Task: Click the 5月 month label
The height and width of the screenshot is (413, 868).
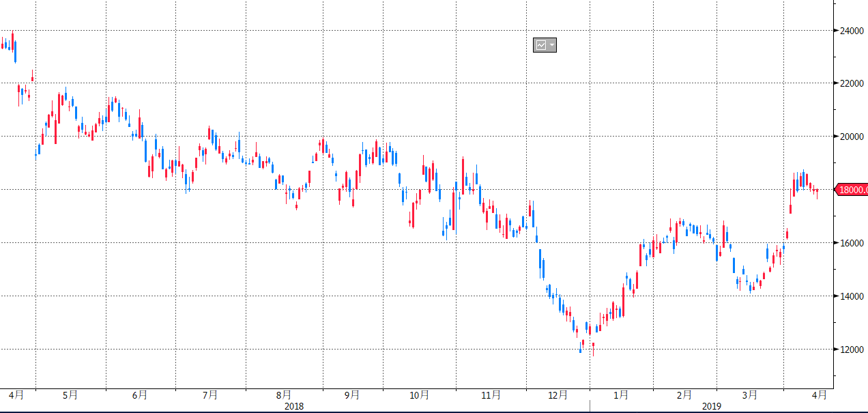Action: click(x=70, y=395)
